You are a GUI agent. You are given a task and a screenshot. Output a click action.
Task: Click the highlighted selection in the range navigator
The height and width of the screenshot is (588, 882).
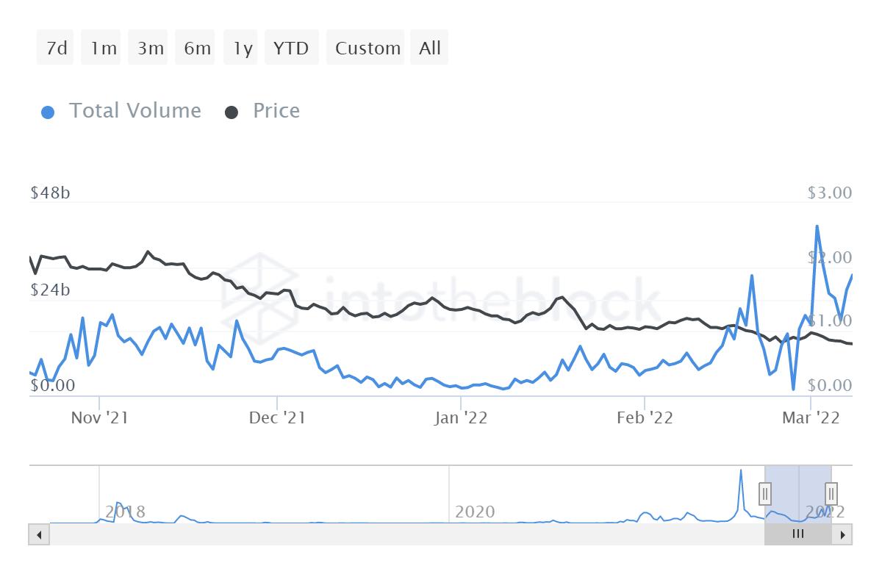coord(797,494)
